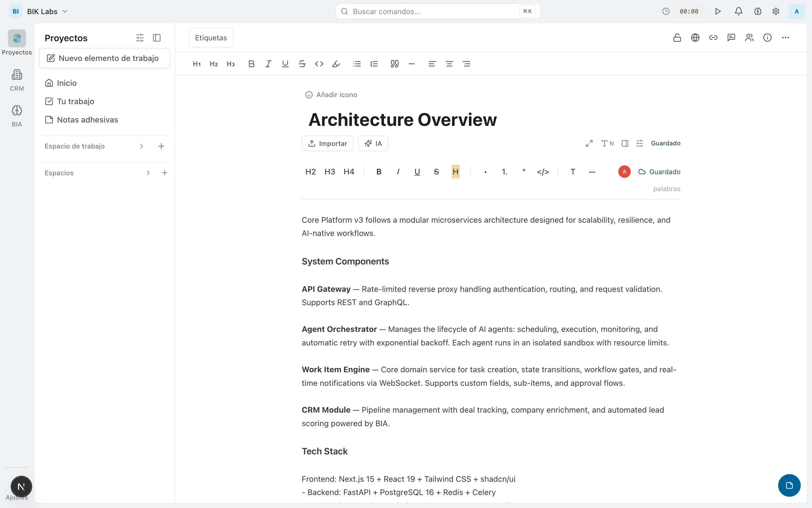
Task: Toggle the page lock icon
Action: (677, 38)
